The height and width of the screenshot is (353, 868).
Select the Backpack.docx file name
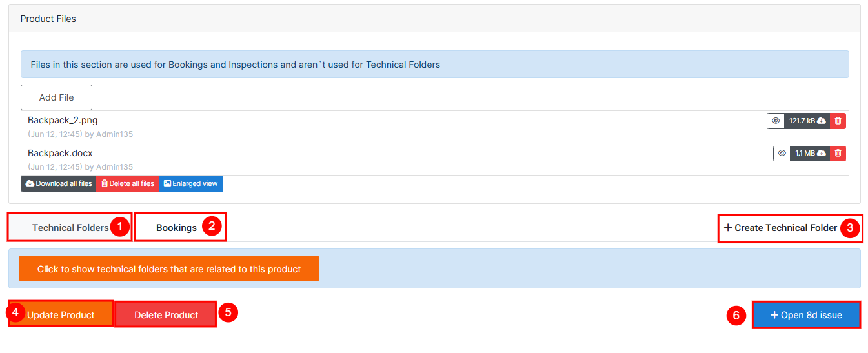(x=60, y=153)
